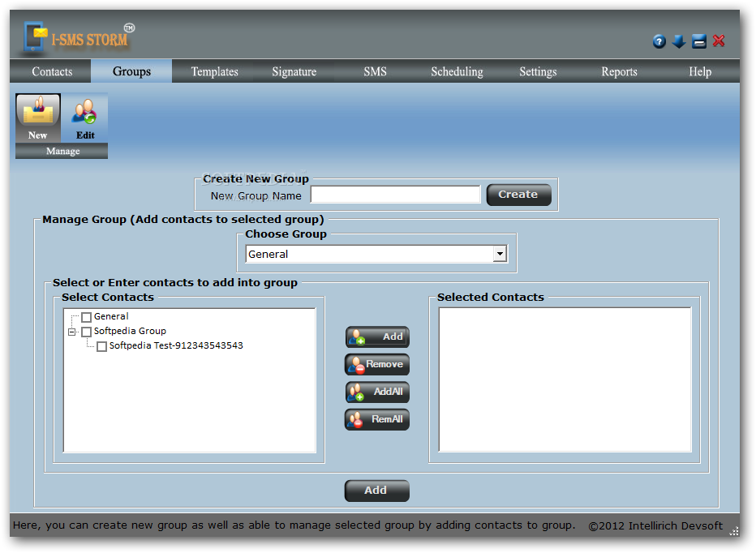Click the blue down arrow icon
756x553 pixels.
pyautogui.click(x=679, y=41)
